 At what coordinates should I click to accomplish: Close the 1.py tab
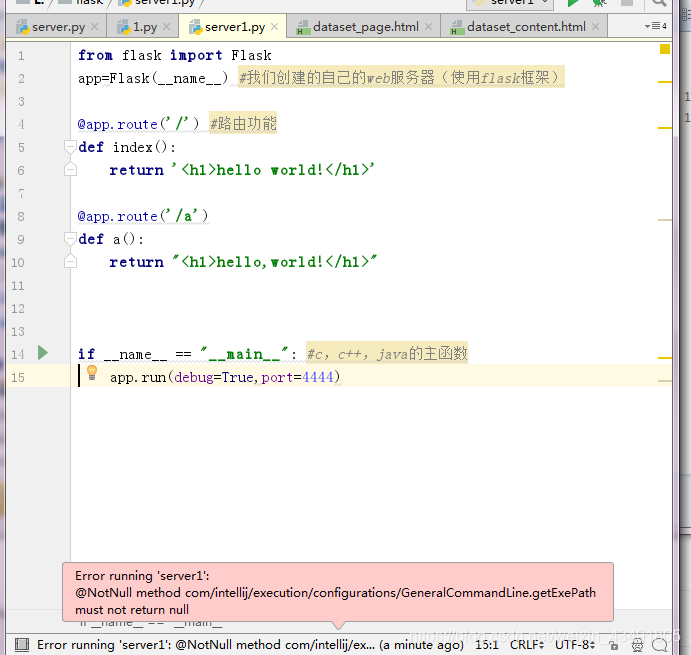pos(167,27)
